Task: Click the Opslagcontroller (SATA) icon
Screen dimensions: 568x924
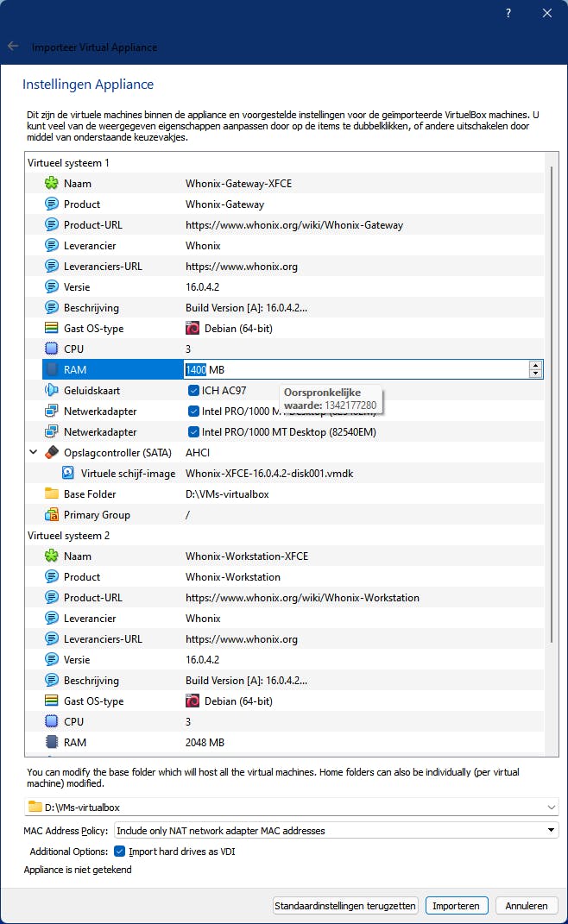Action: pyautogui.click(x=52, y=453)
